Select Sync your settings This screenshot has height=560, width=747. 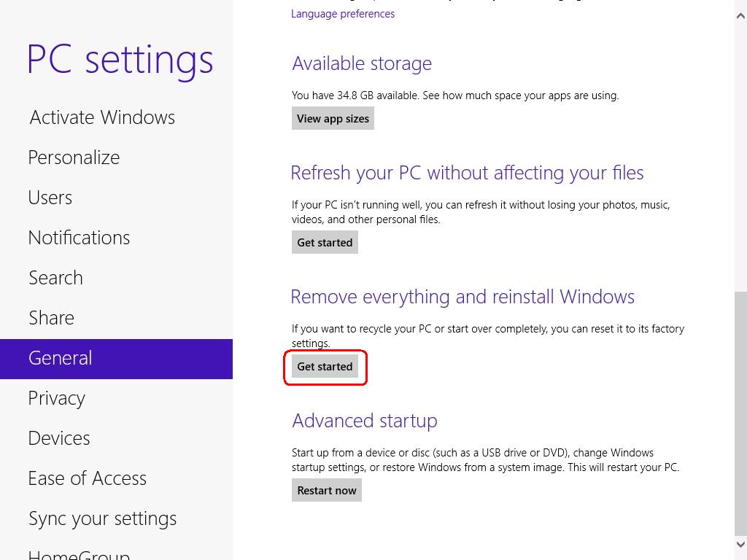[102, 518]
